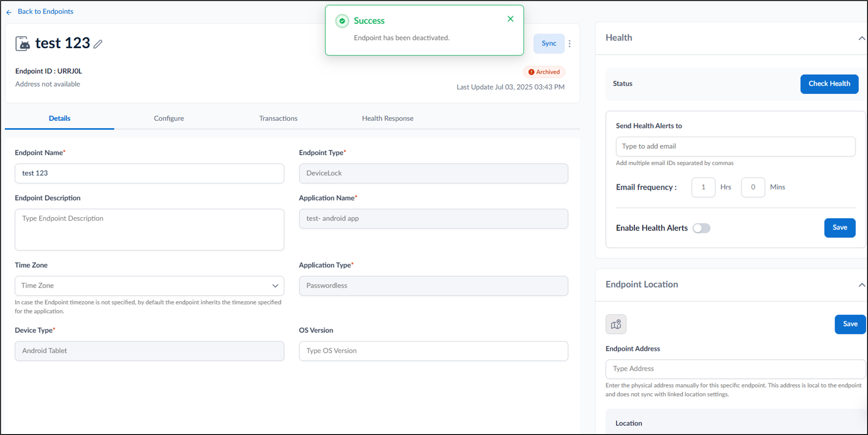This screenshot has height=435, width=868.
Task: Click the email frequency Mins field
Action: point(753,187)
